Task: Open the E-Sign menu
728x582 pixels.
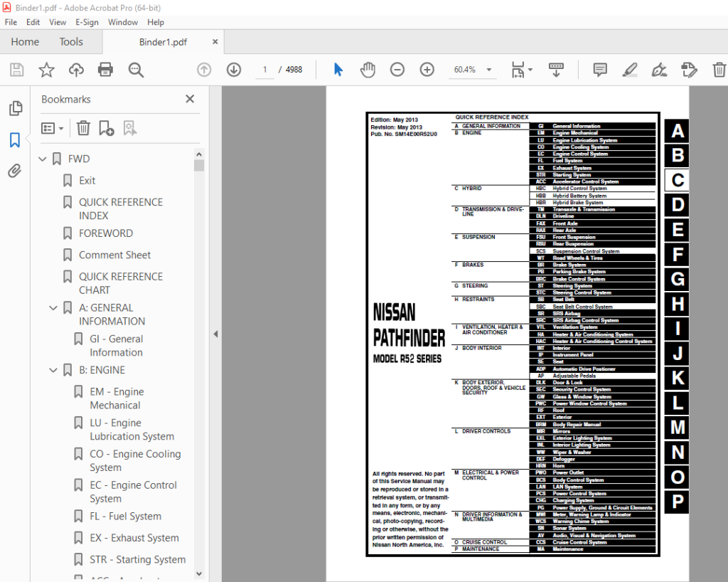Action: (x=87, y=22)
